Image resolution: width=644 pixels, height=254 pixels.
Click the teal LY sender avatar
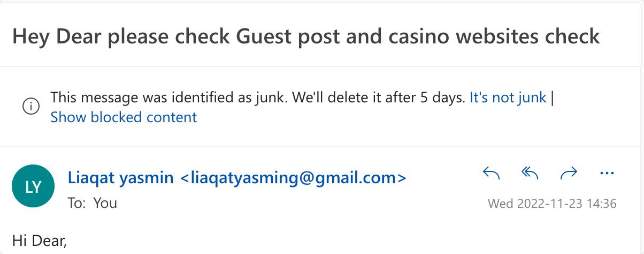point(33,186)
